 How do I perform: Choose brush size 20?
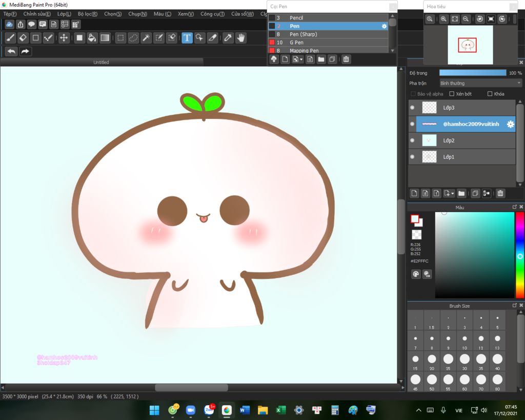[432, 361]
